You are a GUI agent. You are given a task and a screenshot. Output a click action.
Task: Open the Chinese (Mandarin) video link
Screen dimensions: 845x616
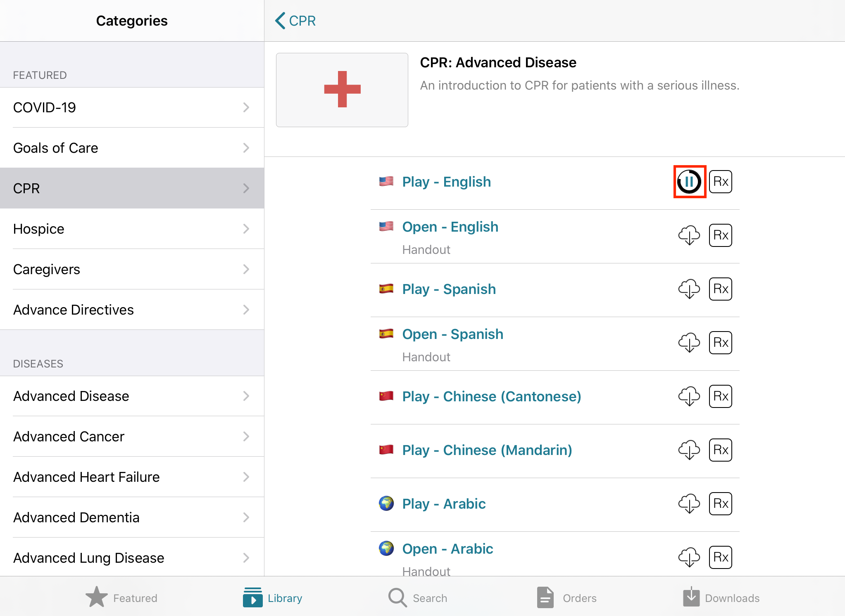tap(487, 450)
